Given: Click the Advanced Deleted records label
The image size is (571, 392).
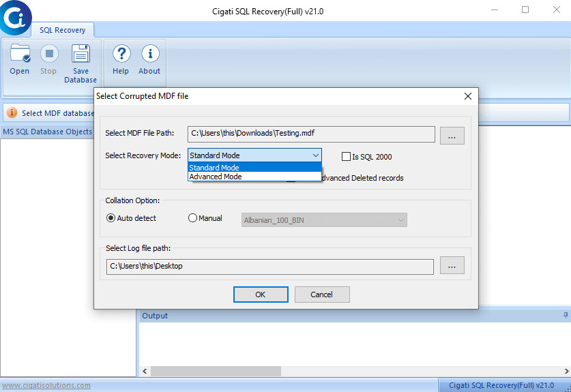Looking at the screenshot, I should point(362,178).
